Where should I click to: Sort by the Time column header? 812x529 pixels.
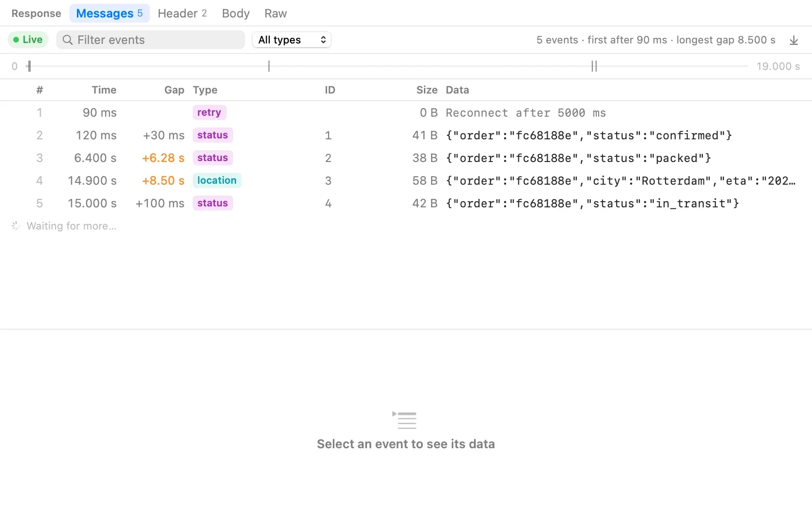[x=104, y=90]
